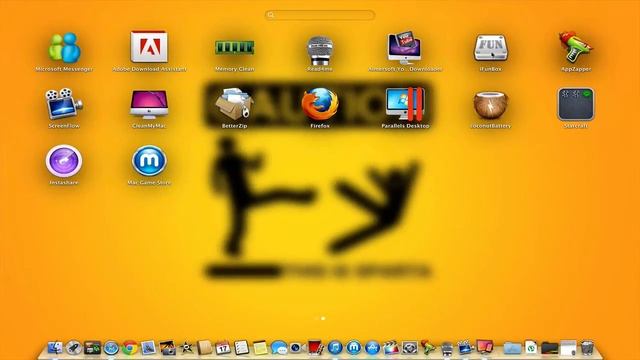Image resolution: width=640 pixels, height=360 pixels.
Task: Open Reminders checklist icon in Dock
Action: click(x=242, y=348)
